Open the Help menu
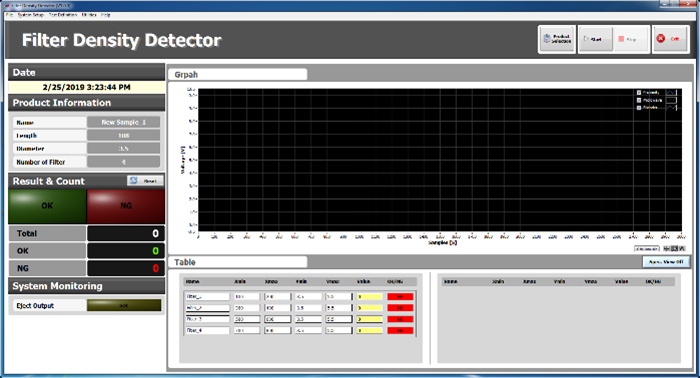 105,15
